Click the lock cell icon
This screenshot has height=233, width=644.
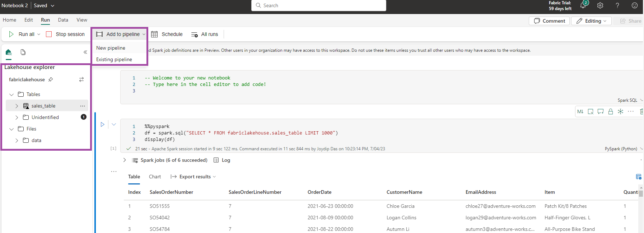(610, 111)
